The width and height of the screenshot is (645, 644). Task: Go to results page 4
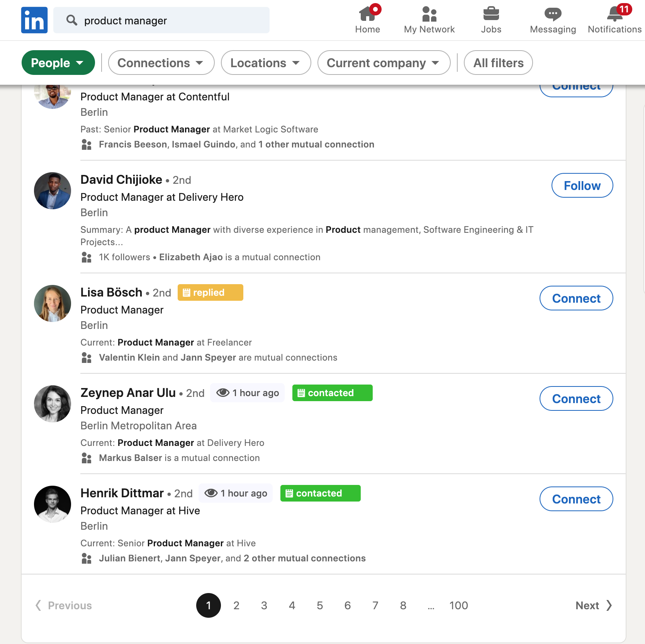[x=292, y=605]
